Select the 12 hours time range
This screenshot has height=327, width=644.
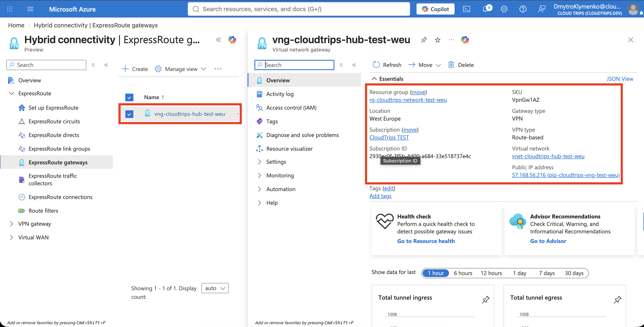tap(491, 273)
